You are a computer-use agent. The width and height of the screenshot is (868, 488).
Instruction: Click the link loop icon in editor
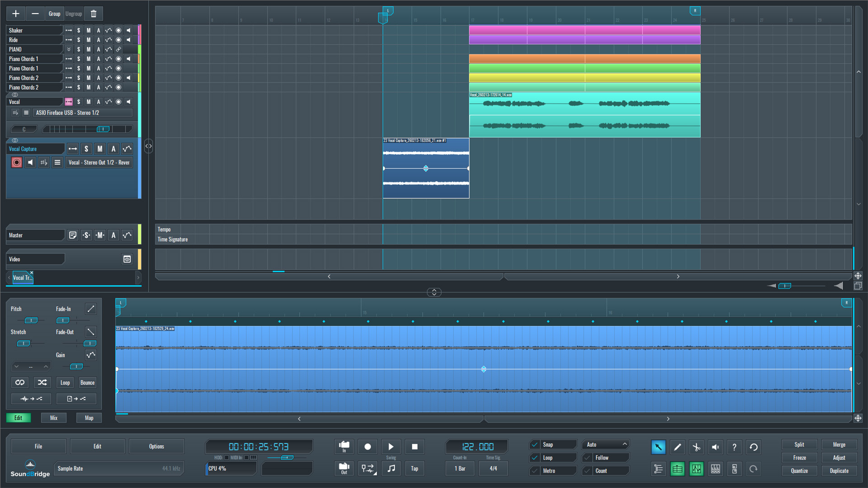point(20,382)
